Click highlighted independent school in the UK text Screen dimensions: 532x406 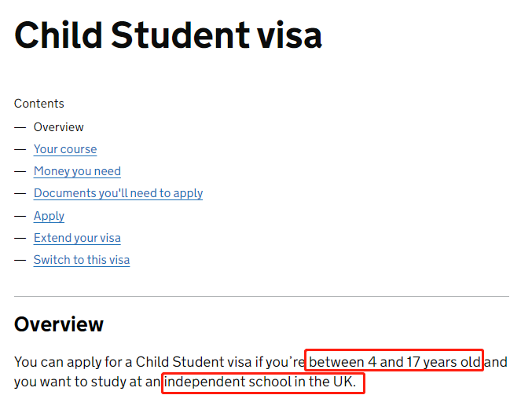click(x=260, y=382)
